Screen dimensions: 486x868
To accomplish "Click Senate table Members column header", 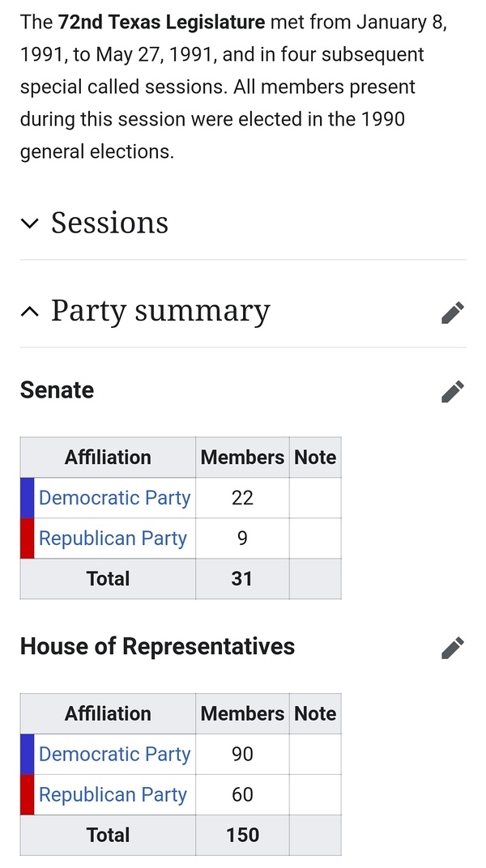I will pyautogui.click(x=242, y=457).
